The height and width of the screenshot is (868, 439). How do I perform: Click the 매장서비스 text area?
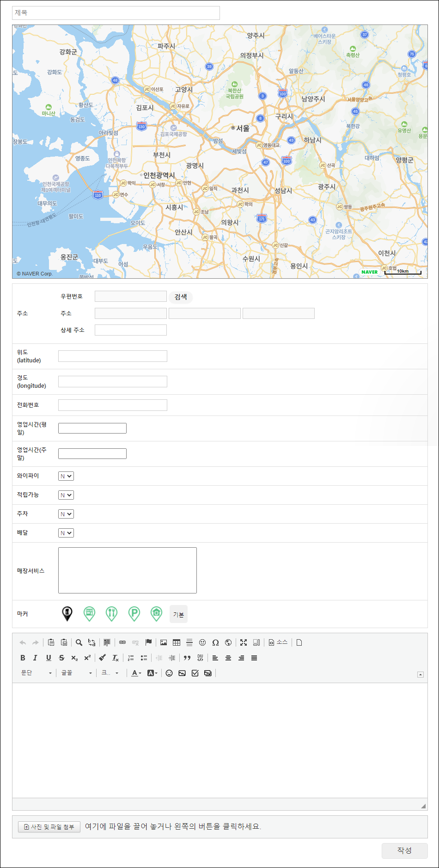(x=128, y=570)
